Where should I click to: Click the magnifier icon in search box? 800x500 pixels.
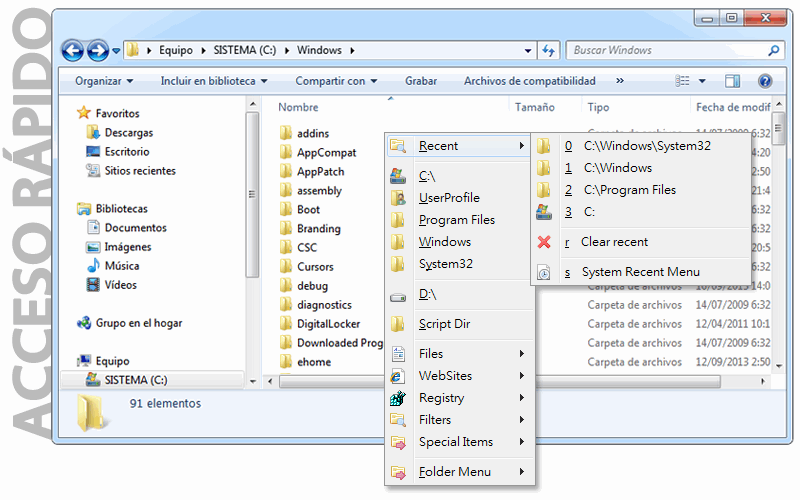(x=773, y=51)
